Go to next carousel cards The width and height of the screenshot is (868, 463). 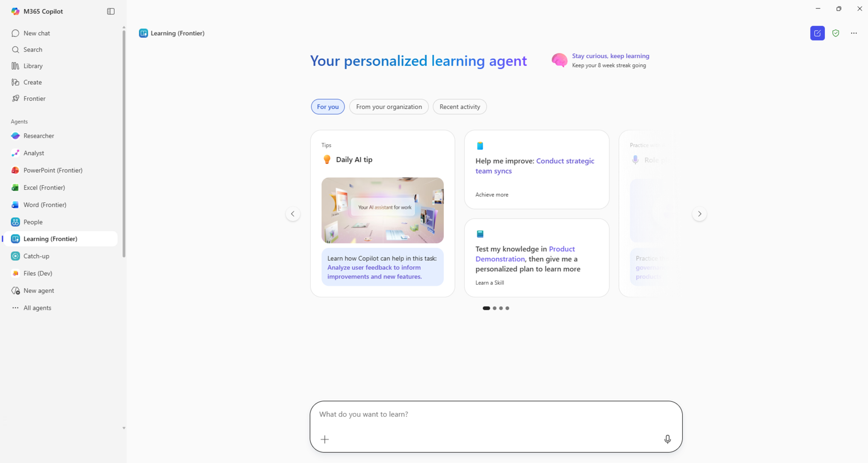pyautogui.click(x=699, y=214)
